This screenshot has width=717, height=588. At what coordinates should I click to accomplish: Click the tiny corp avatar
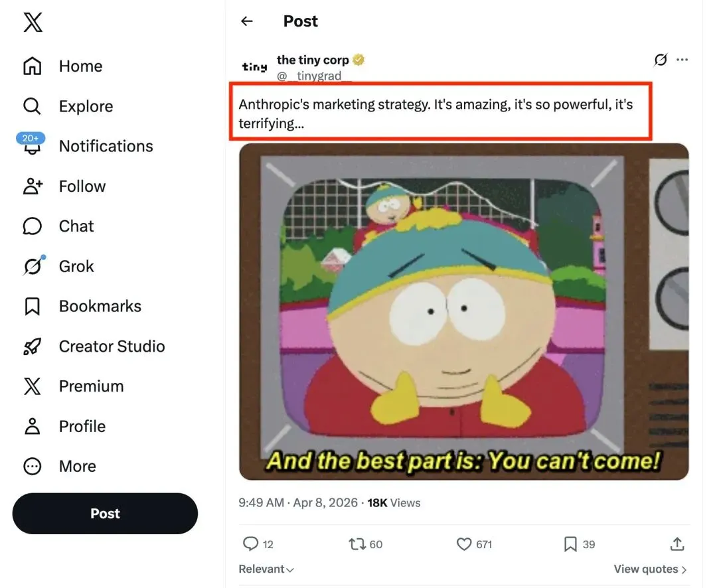[254, 66]
